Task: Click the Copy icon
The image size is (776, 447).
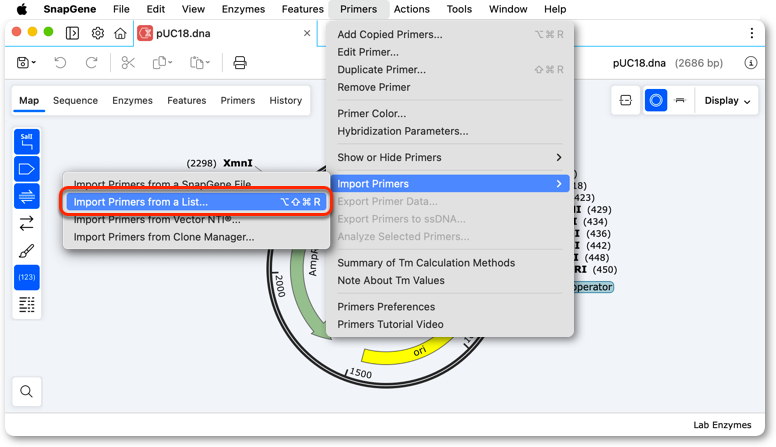Action: coord(159,63)
